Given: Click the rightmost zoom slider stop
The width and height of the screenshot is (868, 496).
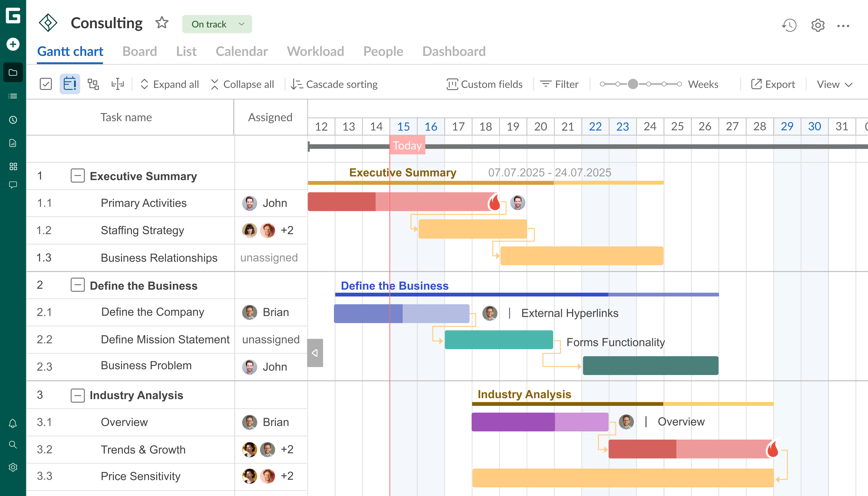Looking at the screenshot, I should click(679, 84).
